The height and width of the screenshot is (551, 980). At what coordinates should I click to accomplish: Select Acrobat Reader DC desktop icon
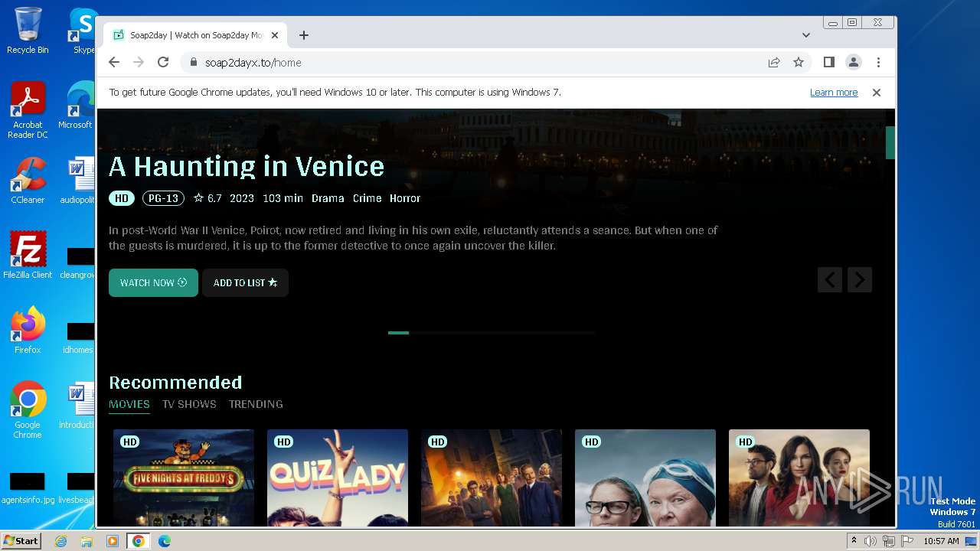pyautogui.click(x=28, y=111)
